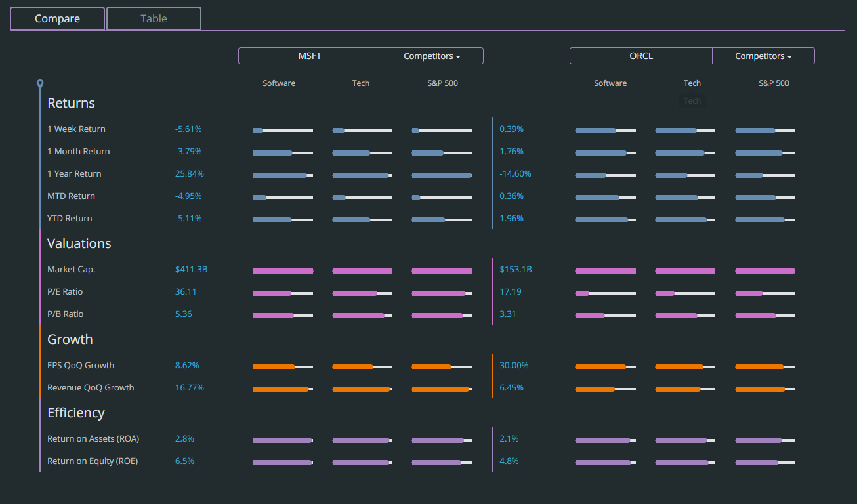Click the Market Cap. row label

tap(72, 270)
